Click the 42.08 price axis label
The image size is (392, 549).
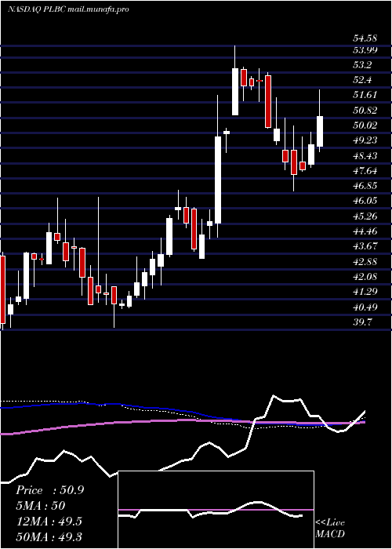(365, 277)
